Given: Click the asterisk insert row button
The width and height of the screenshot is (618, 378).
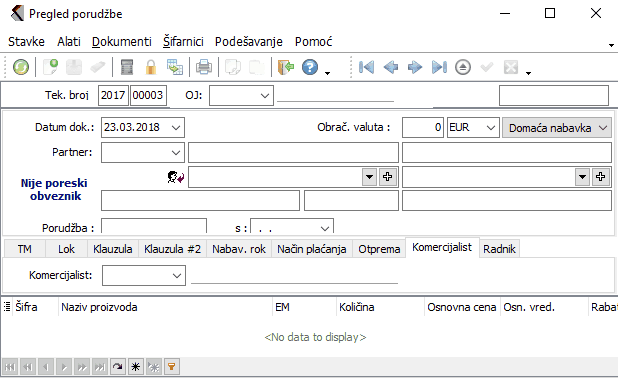Looking at the screenshot, I should pos(136,367).
